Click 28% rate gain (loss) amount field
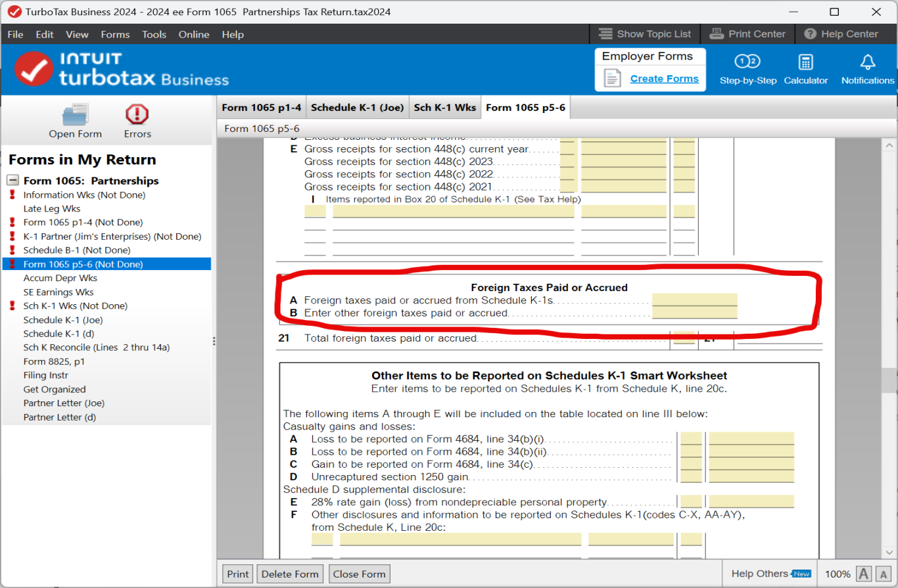 pos(751,501)
